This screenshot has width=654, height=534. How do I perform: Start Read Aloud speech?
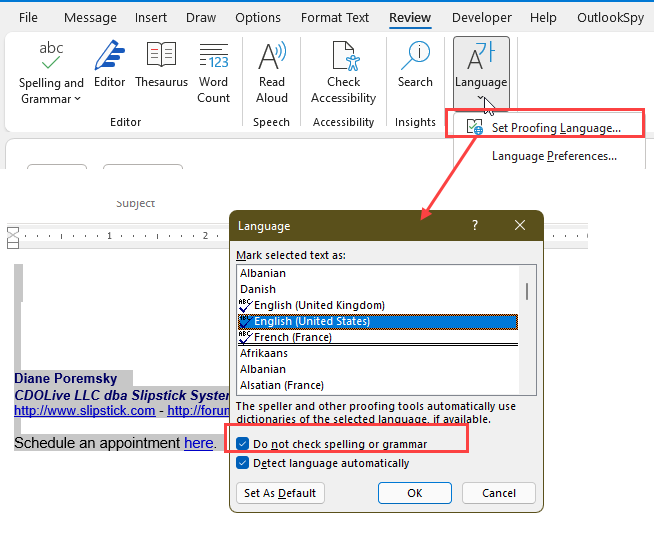(x=271, y=72)
